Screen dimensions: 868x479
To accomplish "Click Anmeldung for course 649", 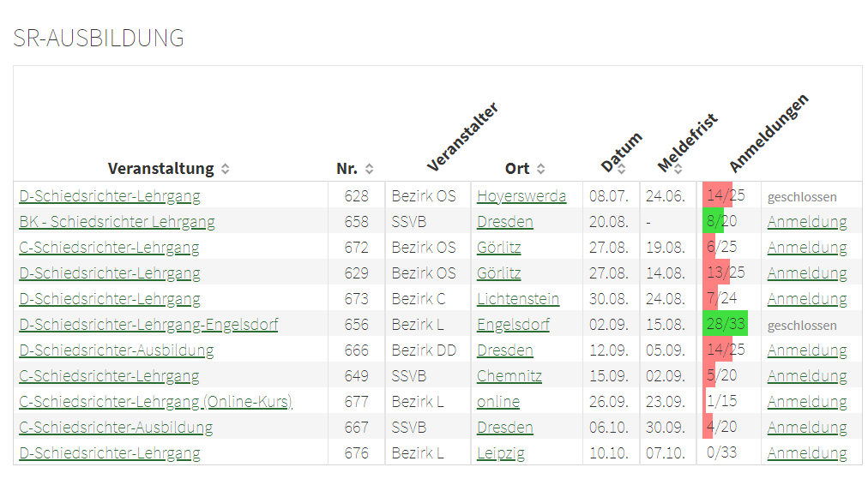I will pos(807,376).
